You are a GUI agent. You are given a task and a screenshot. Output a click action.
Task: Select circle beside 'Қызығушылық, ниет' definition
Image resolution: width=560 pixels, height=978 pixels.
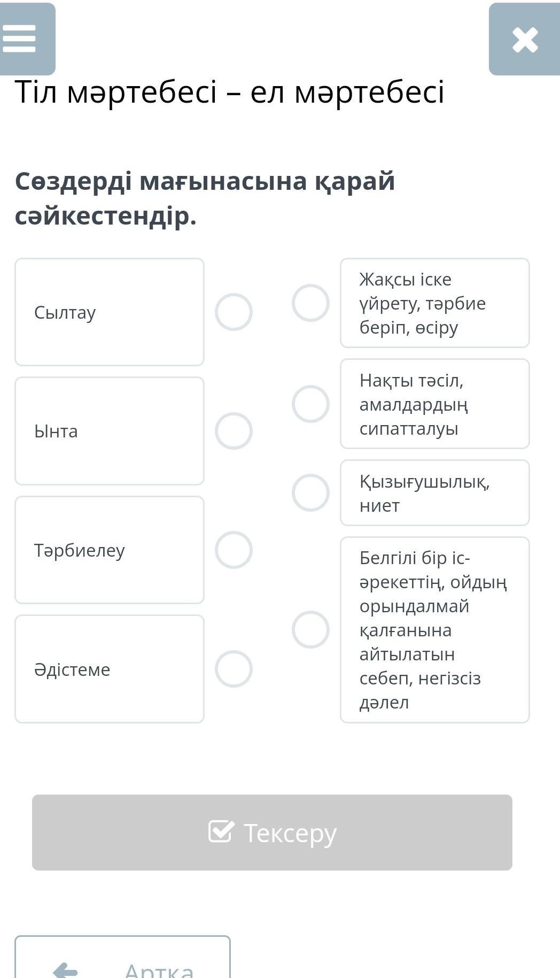point(310,492)
